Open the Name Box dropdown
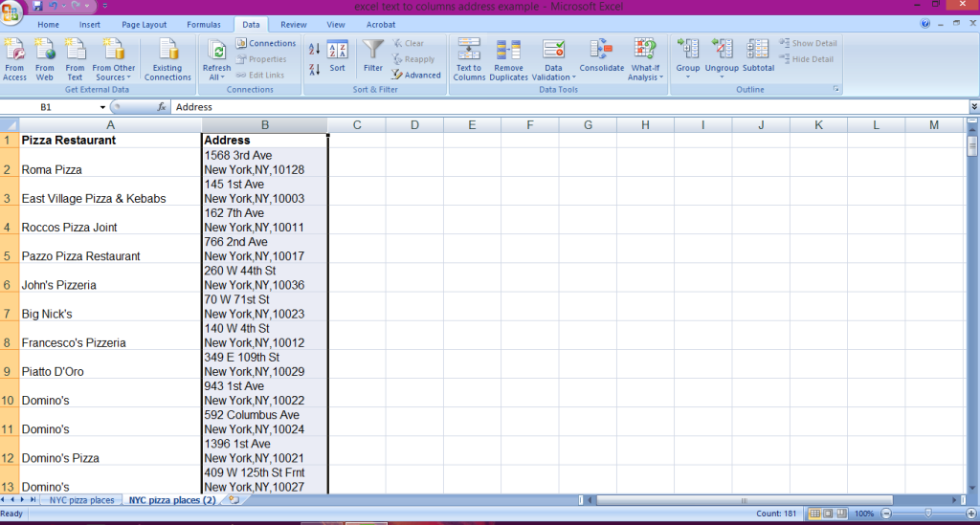Image resolution: width=980 pixels, height=525 pixels. click(x=102, y=107)
